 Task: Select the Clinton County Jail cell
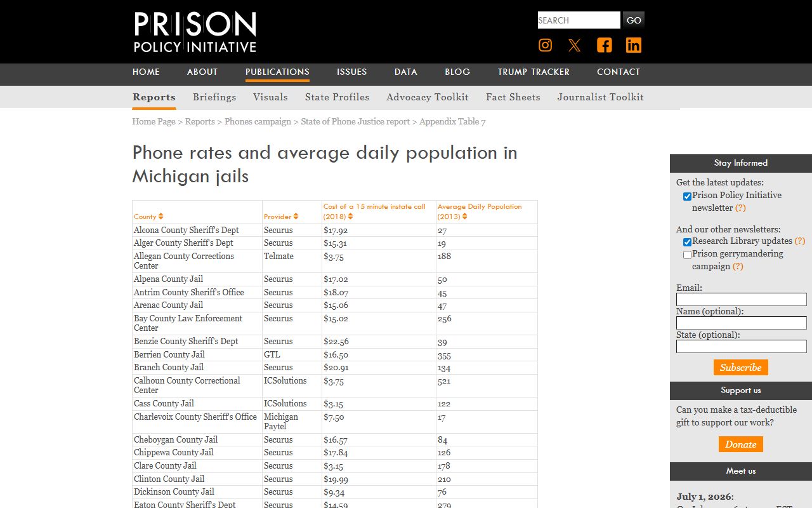click(x=197, y=479)
